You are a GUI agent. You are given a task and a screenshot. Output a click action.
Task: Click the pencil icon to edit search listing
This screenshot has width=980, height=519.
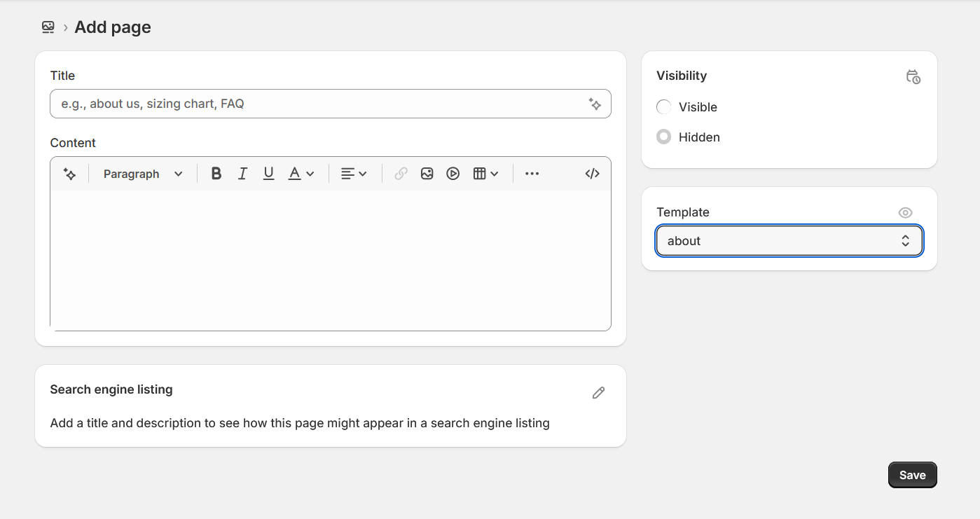point(598,393)
